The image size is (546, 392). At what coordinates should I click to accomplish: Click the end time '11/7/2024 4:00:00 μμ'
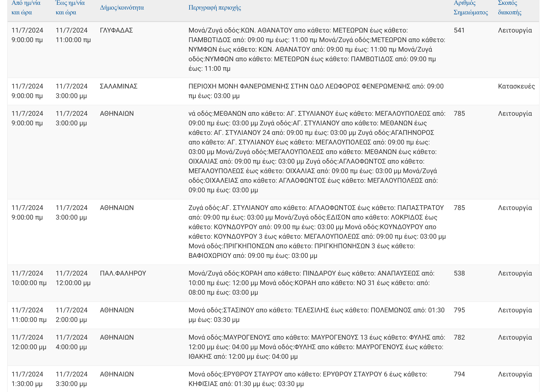tap(71, 342)
